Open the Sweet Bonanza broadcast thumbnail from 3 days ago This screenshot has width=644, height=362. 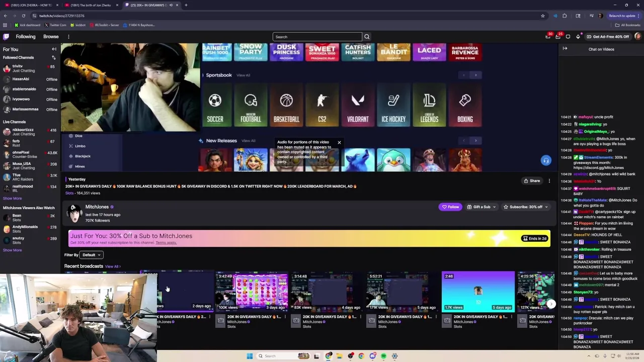click(x=252, y=292)
